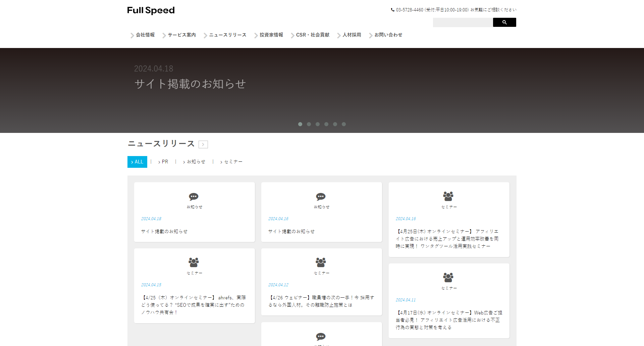This screenshot has height=346, width=644.
Task: Select the セミナー filter tab
Action: point(231,162)
